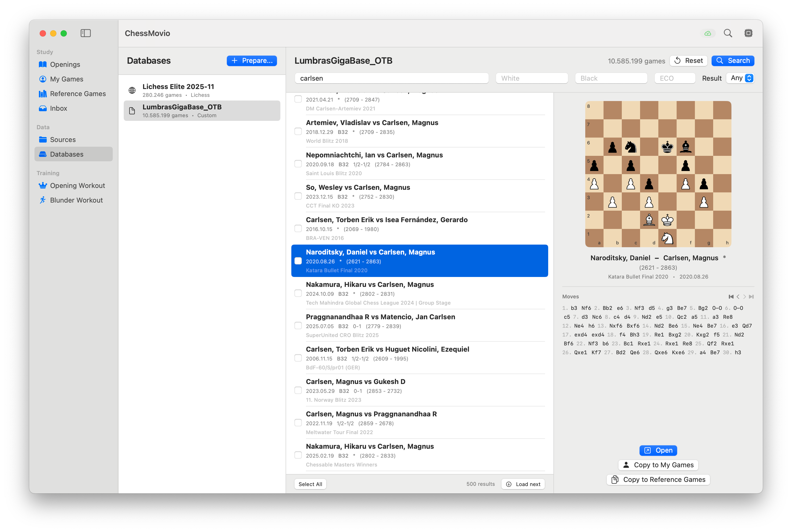Click the magnifying glass icon in title bar

coord(728,33)
